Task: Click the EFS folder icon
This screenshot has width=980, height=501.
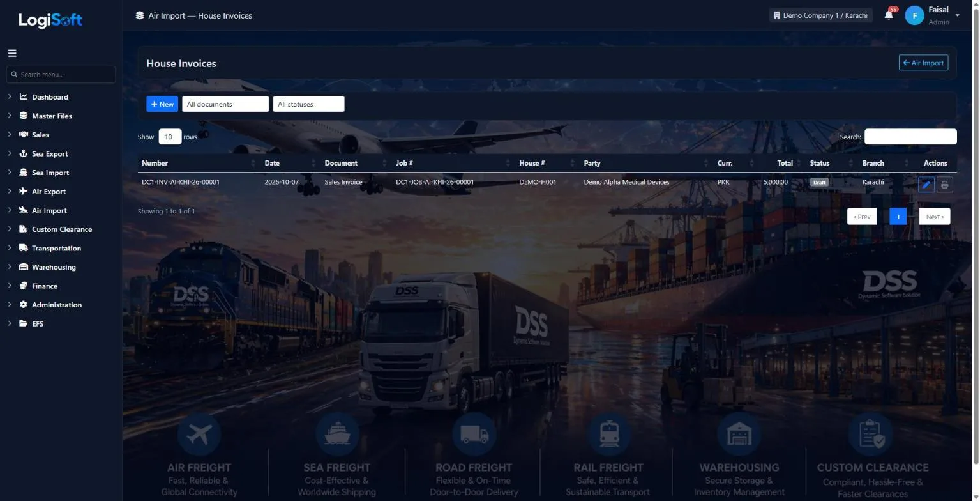Action: pos(24,323)
